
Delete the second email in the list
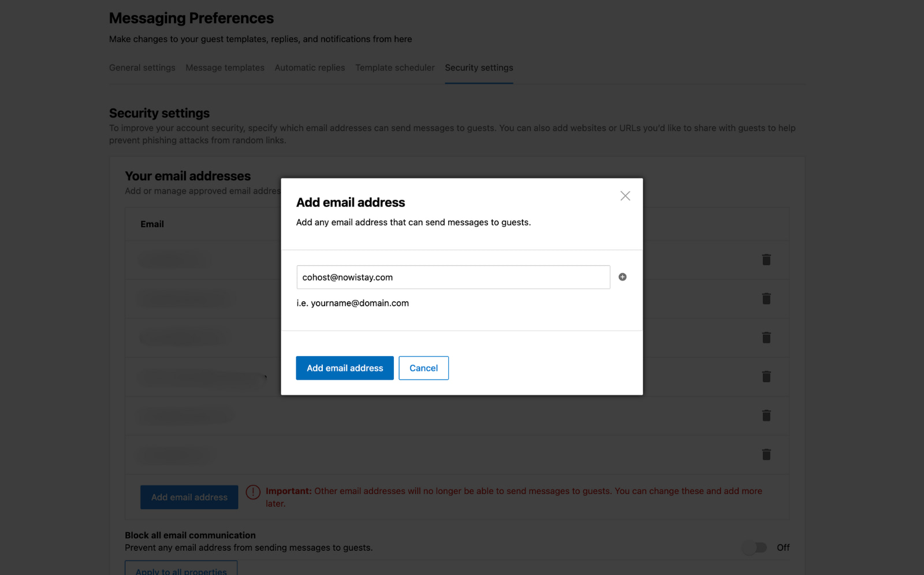click(766, 299)
